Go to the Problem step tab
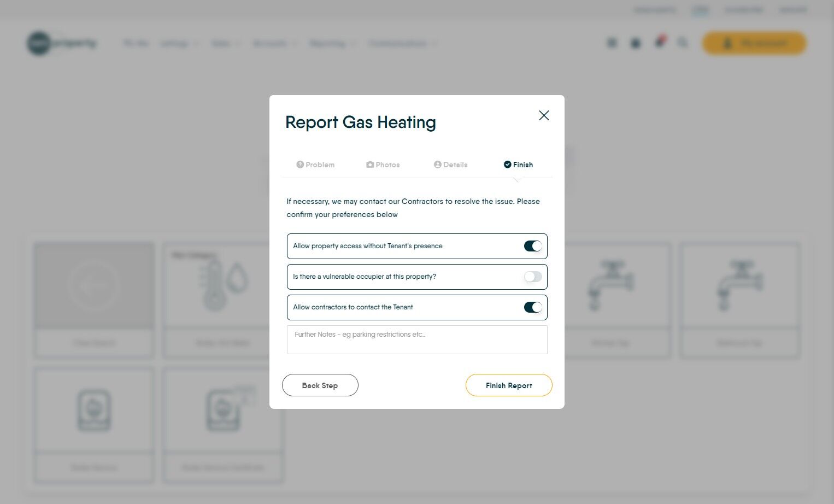This screenshot has height=504, width=834. tap(315, 165)
